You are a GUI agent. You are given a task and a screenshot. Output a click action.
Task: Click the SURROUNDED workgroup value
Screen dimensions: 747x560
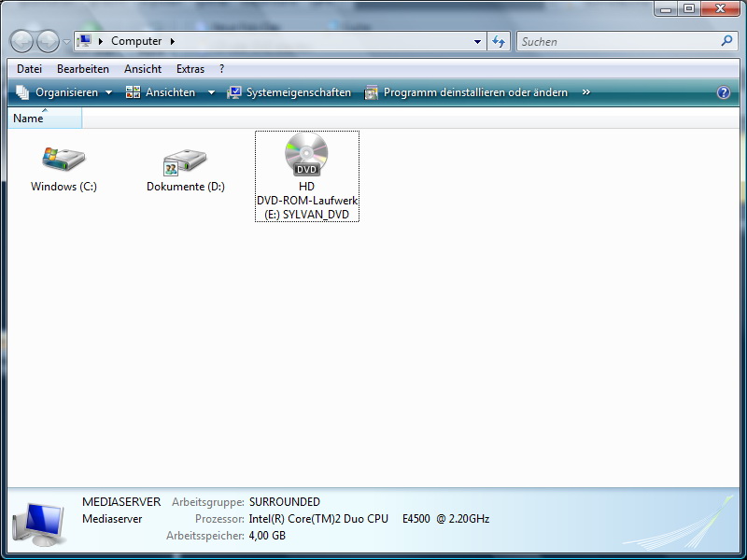pyautogui.click(x=285, y=502)
